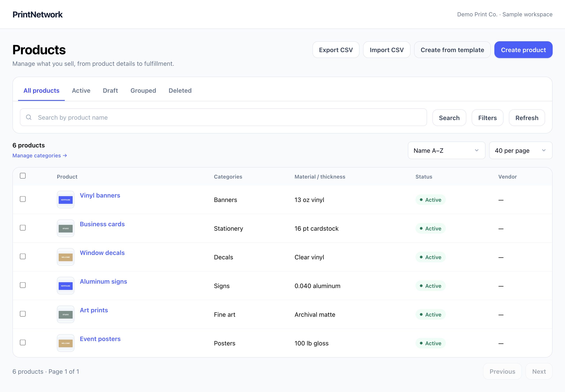Click the Export CSV button
565x392 pixels.
pos(336,50)
